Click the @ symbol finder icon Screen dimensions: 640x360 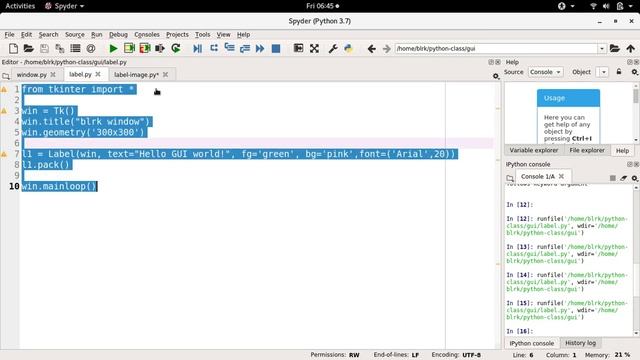click(91, 49)
